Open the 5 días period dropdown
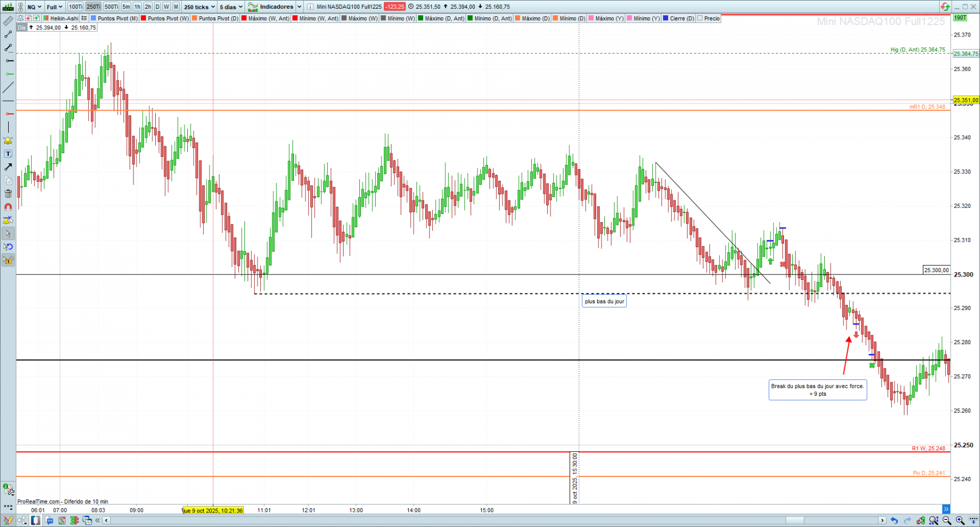 [x=231, y=7]
